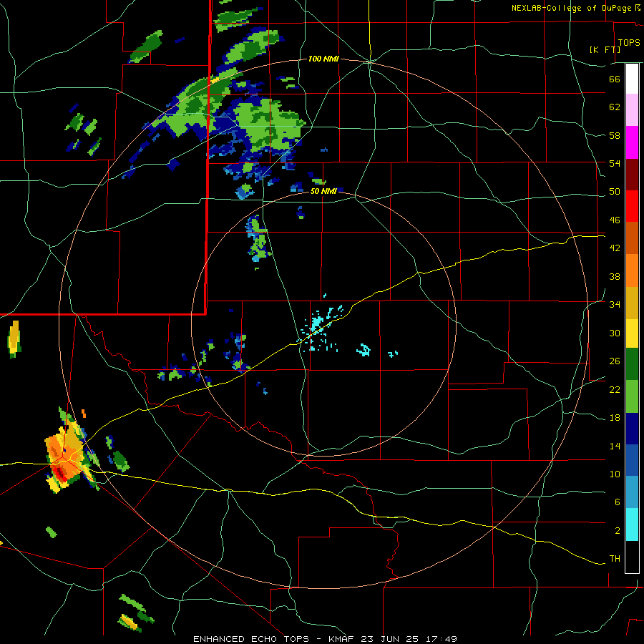This screenshot has width=644, height=644.
Task: Click the 34 legend value
Action: point(615,304)
